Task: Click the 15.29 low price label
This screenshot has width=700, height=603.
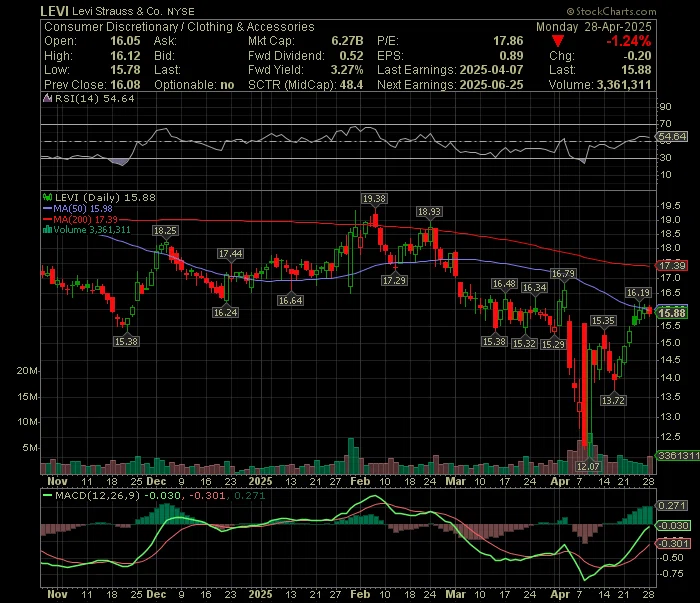Action: 553,344
